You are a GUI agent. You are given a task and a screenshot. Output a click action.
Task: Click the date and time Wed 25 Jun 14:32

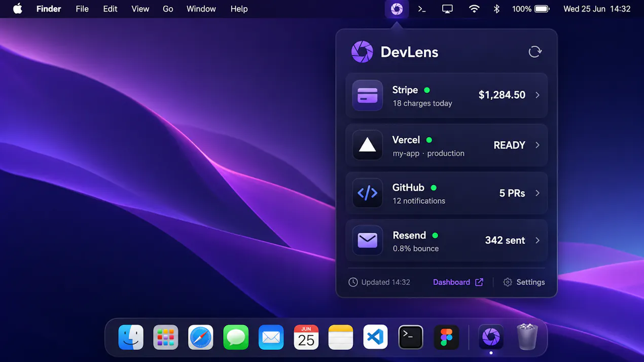coord(597,9)
